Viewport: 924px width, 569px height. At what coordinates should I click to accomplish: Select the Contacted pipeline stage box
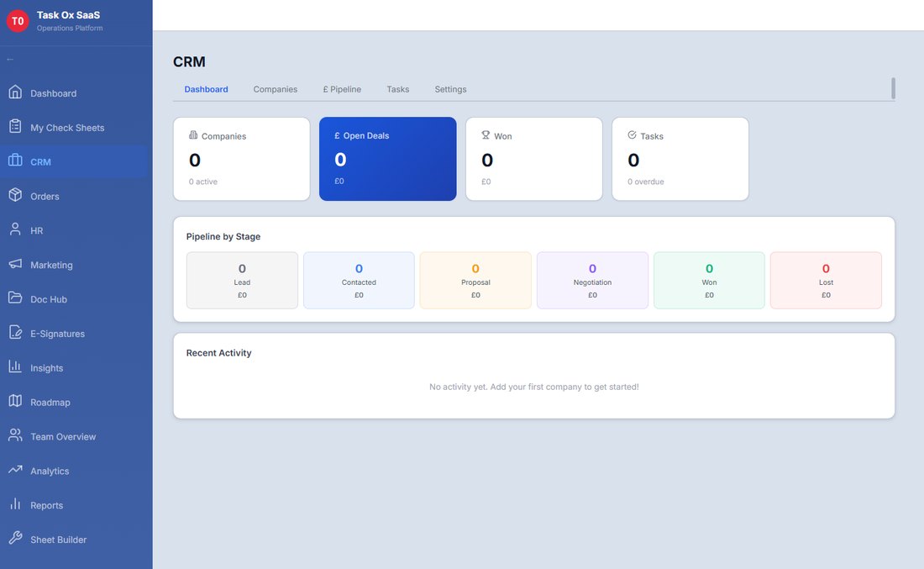click(x=359, y=280)
